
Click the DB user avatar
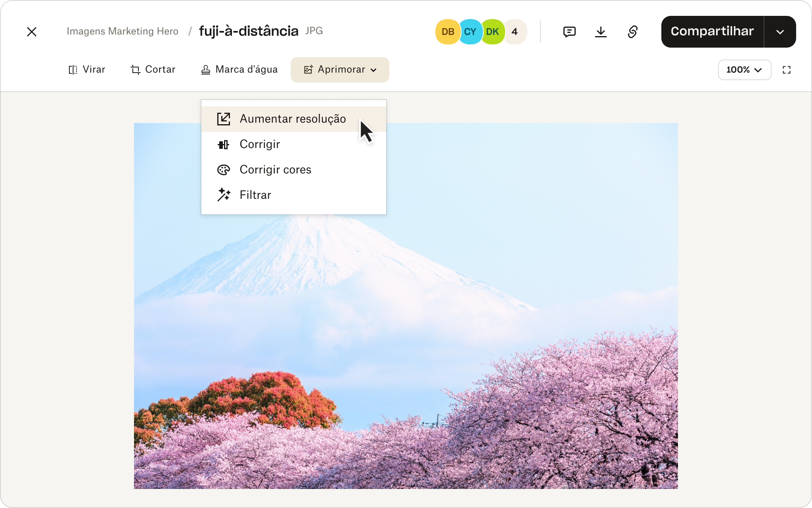point(448,32)
